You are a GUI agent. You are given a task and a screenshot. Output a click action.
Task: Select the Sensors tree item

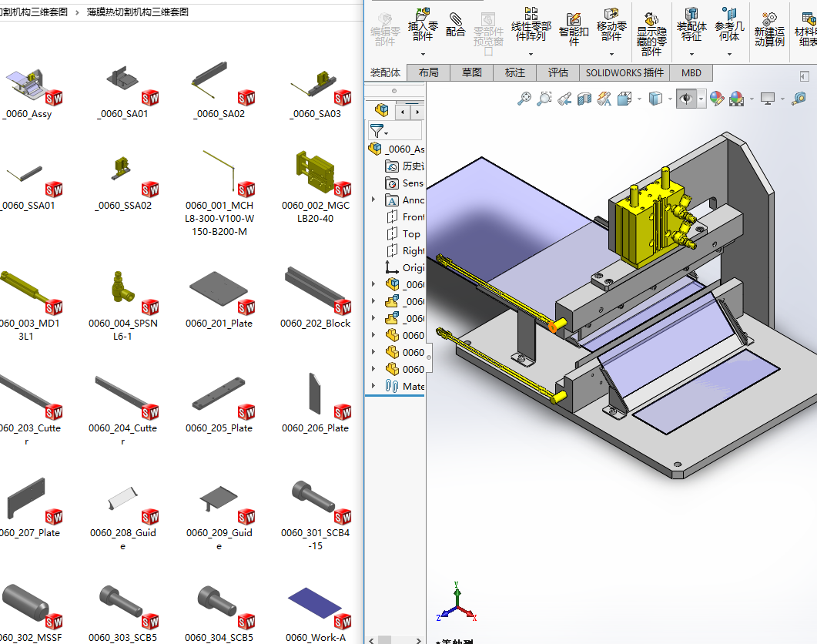(405, 183)
